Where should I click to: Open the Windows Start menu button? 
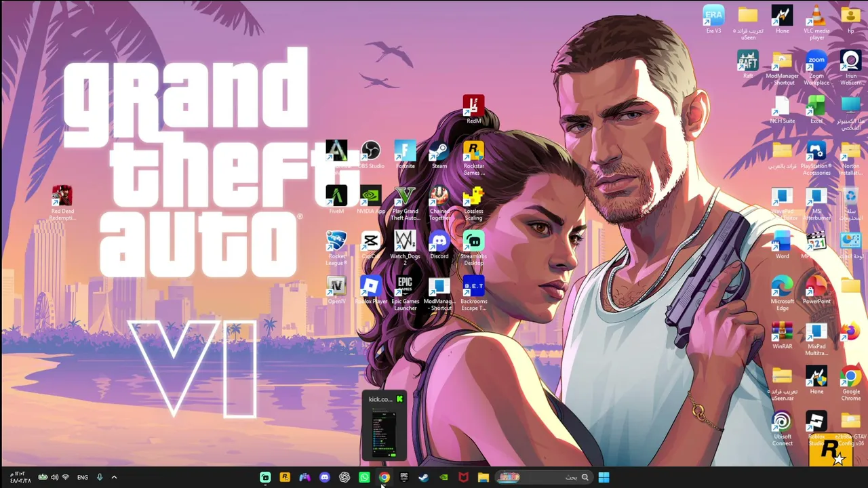click(x=604, y=477)
